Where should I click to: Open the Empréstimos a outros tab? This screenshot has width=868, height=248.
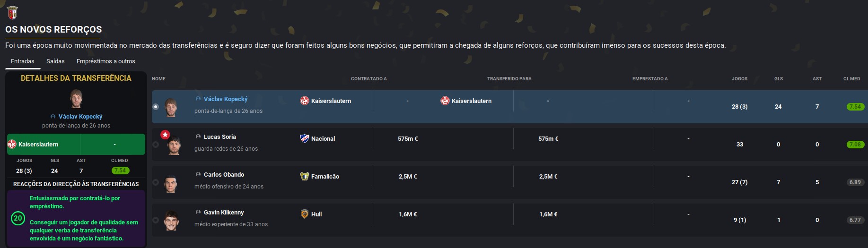point(106,61)
